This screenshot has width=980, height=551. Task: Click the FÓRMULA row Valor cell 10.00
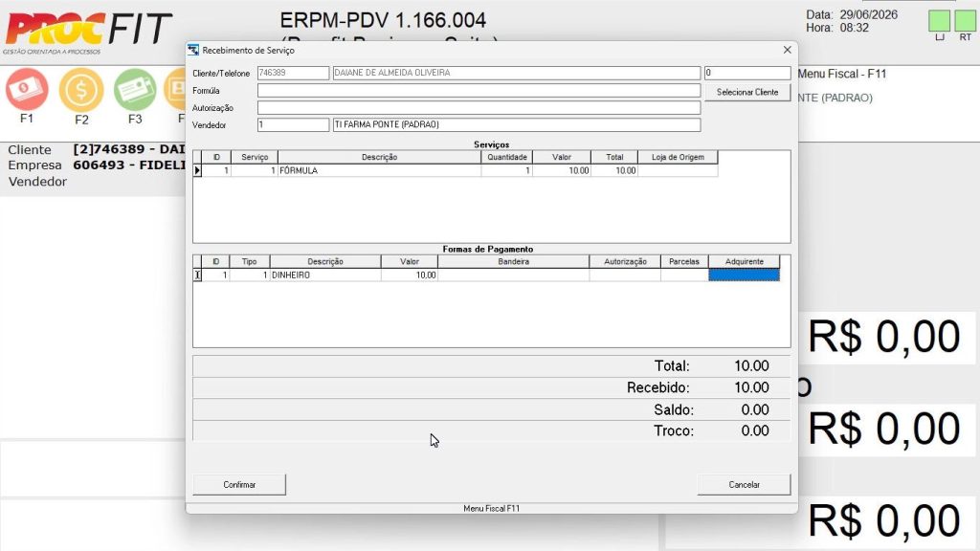pyautogui.click(x=561, y=170)
